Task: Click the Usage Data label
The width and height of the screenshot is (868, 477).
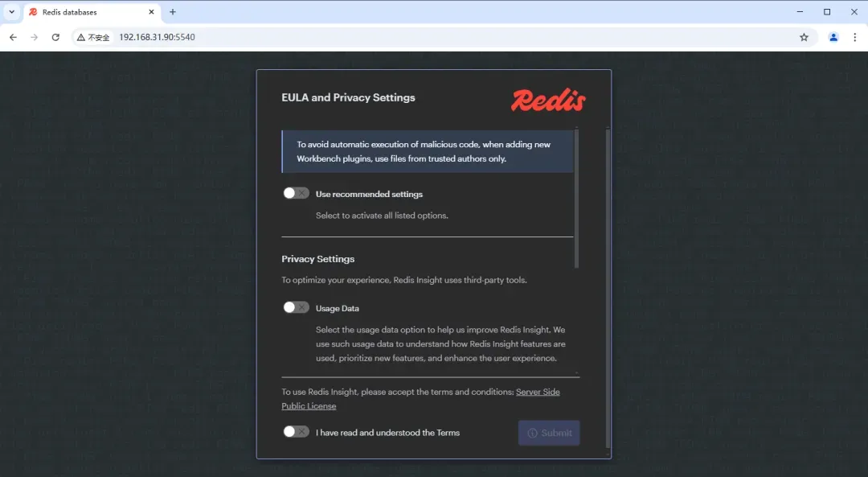Action: coord(337,308)
